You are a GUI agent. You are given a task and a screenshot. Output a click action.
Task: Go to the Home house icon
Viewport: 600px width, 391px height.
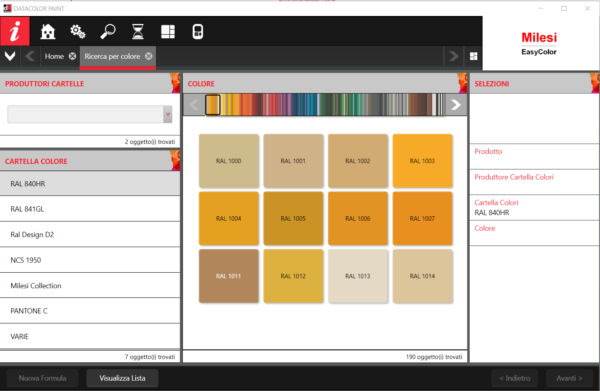(48, 31)
